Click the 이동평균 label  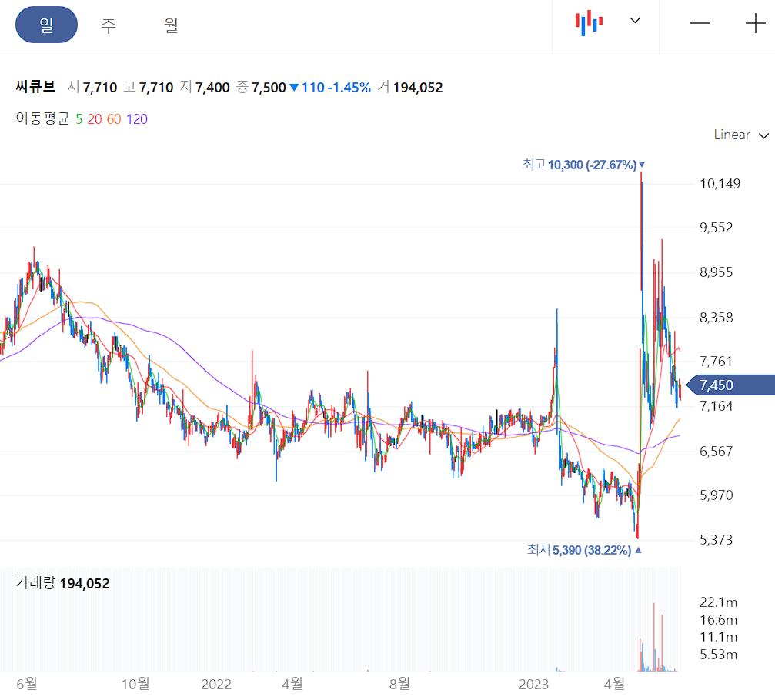pyautogui.click(x=42, y=118)
